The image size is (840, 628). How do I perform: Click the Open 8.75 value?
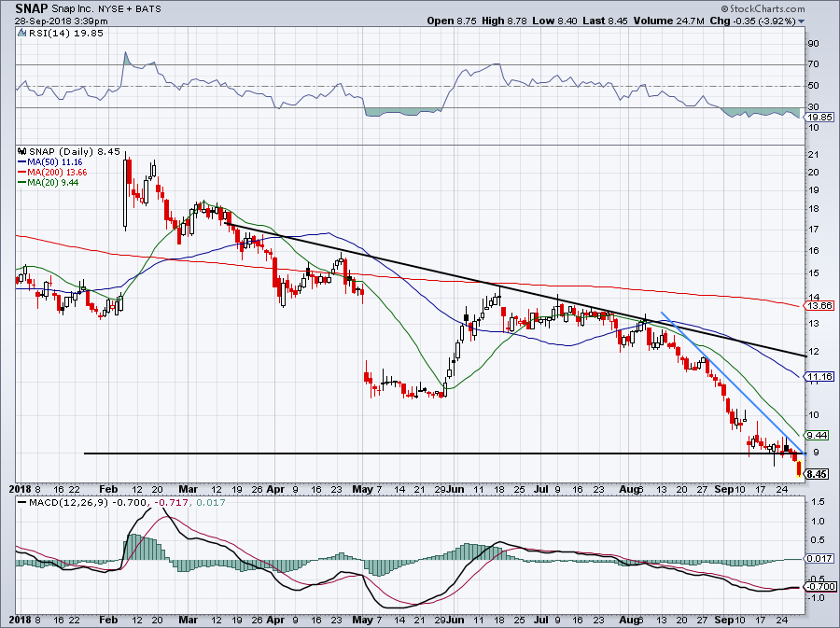click(451, 21)
